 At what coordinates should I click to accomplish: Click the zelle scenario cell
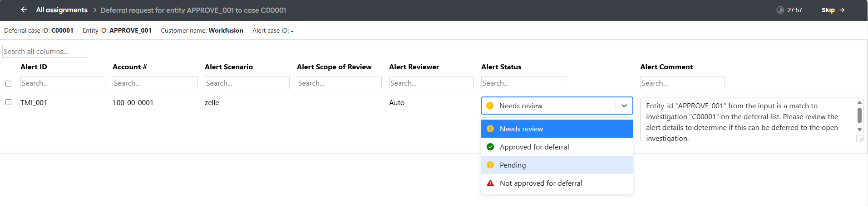[x=212, y=102]
